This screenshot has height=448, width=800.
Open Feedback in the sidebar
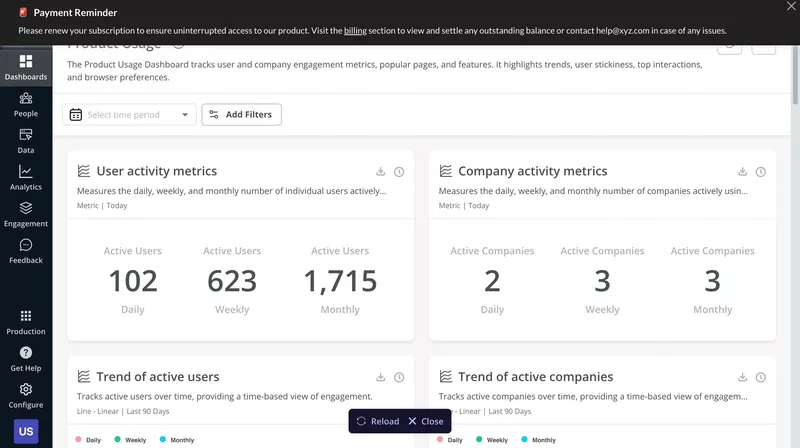point(26,250)
